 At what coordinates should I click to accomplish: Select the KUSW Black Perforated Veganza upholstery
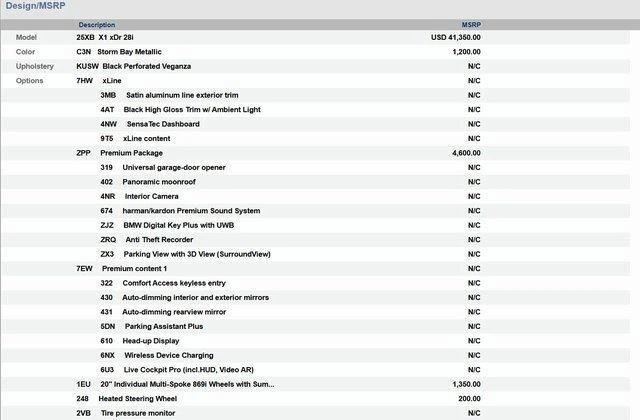click(138, 66)
